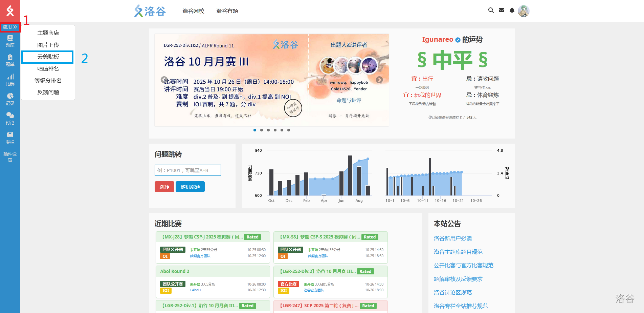The width and height of the screenshot is (644, 313).
Task: Open the 题库 problem set sidebar icon
Action: point(10,41)
